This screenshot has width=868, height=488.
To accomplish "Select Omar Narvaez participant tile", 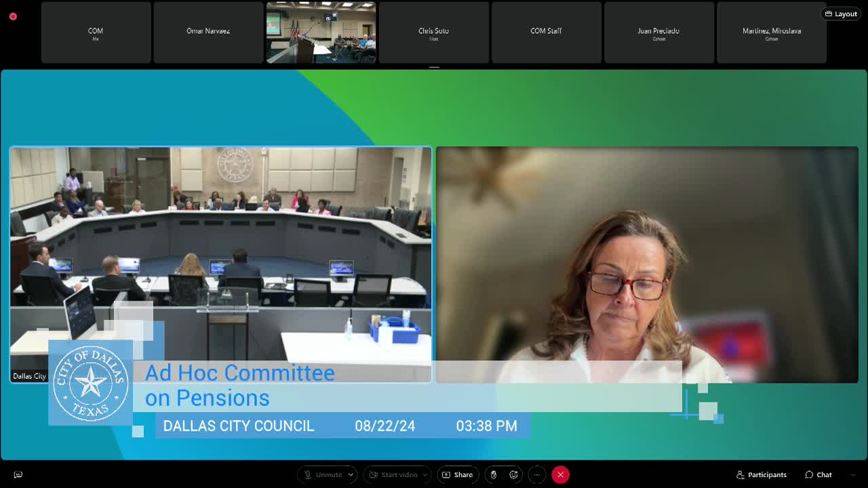I will tap(208, 33).
